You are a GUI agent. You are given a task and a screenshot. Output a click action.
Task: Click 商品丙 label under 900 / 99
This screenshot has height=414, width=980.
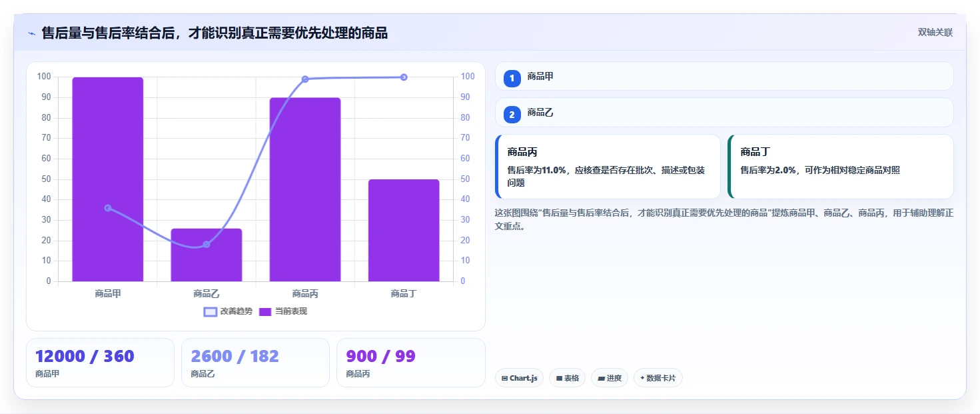(x=358, y=374)
